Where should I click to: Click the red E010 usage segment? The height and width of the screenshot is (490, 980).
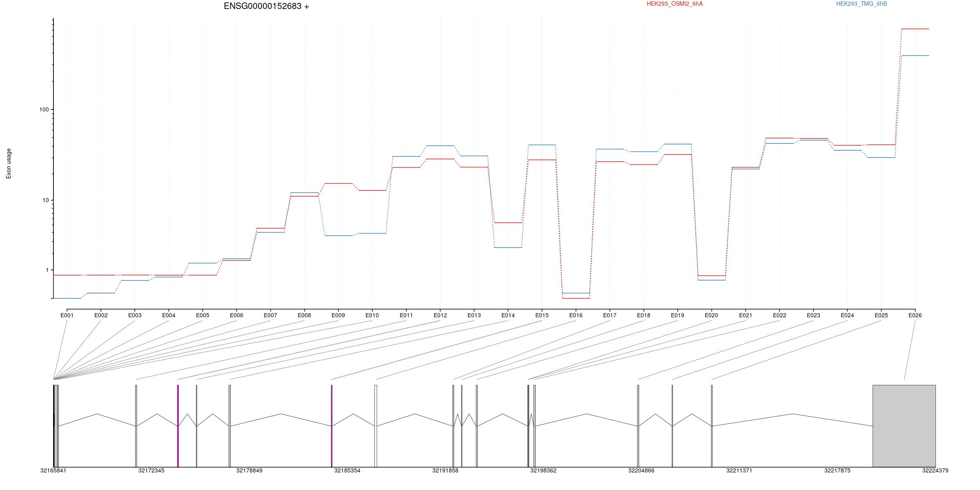click(372, 190)
